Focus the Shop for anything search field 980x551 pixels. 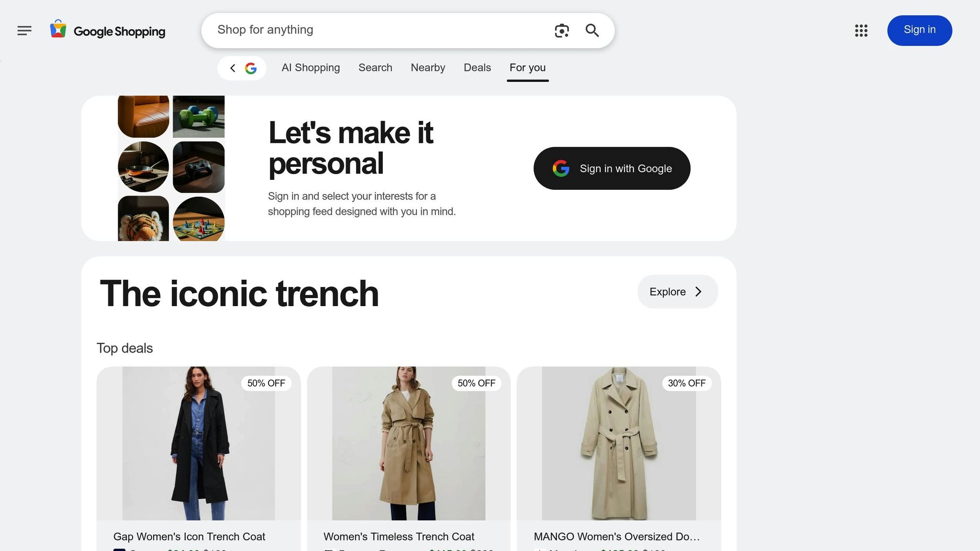pos(378,30)
